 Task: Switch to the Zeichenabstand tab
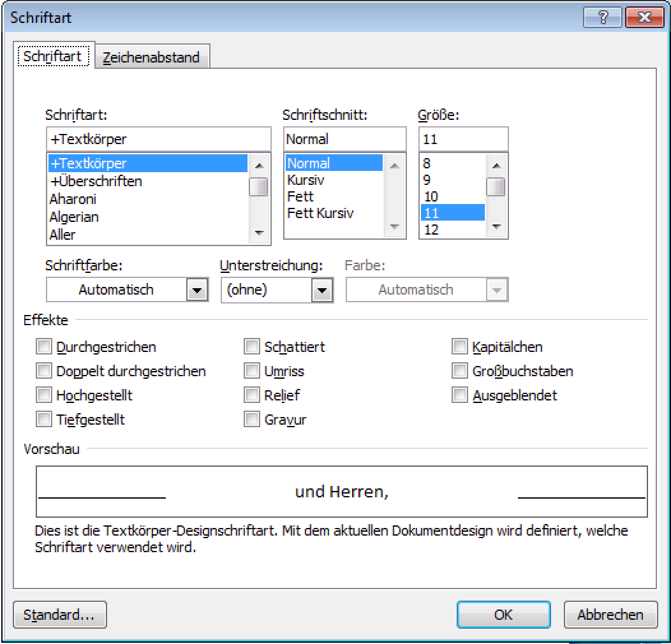pos(151,57)
